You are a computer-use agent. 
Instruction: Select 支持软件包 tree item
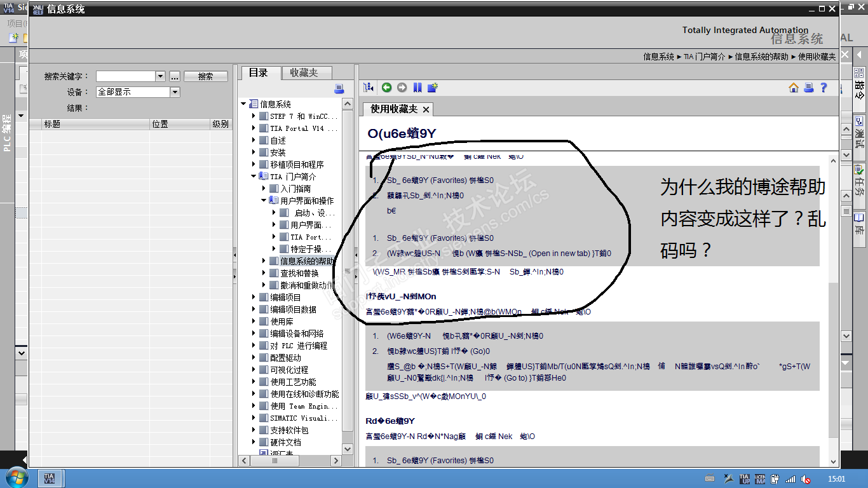coord(289,430)
